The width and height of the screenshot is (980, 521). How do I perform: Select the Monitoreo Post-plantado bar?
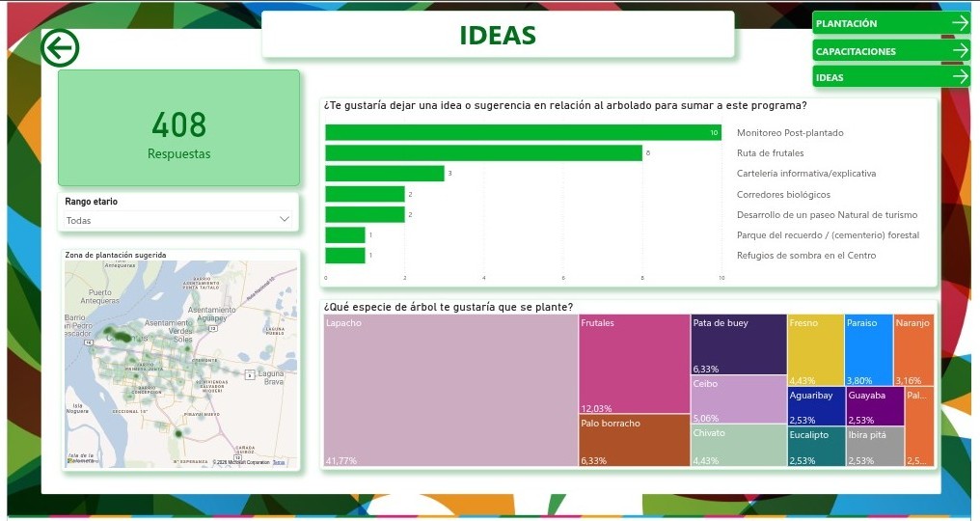[x=523, y=132]
